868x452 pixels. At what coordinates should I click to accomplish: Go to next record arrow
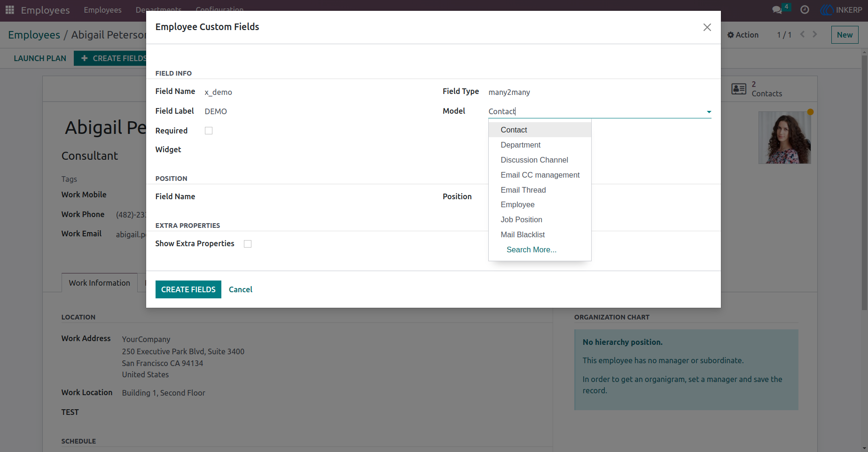[x=815, y=34]
